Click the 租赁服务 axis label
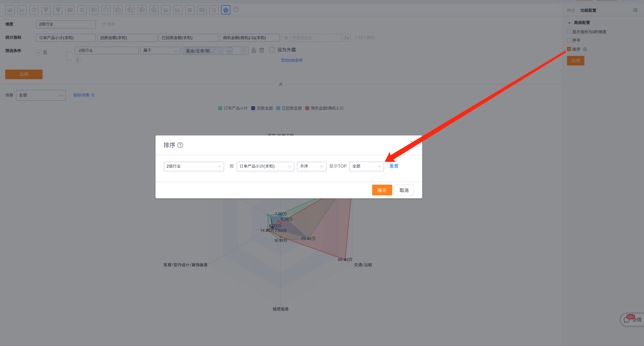Viewport: 644px width, 346px height. click(x=281, y=309)
